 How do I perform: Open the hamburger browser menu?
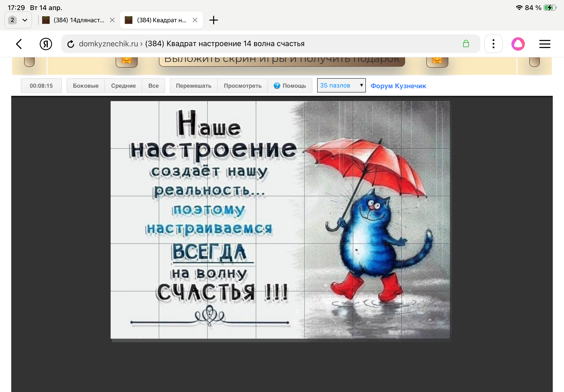coord(544,44)
